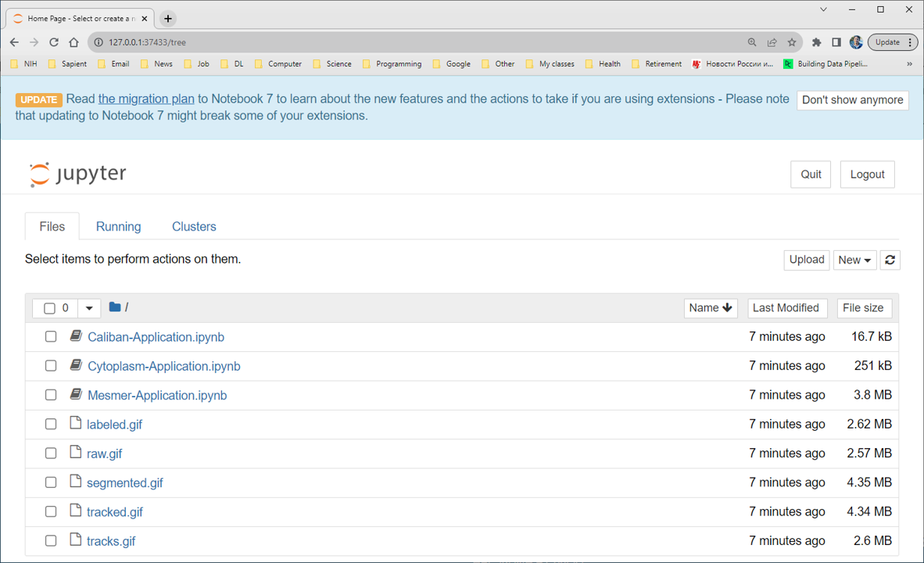The width and height of the screenshot is (924, 563).
Task: Click the root folder icon in breadcrumb
Action: (115, 307)
